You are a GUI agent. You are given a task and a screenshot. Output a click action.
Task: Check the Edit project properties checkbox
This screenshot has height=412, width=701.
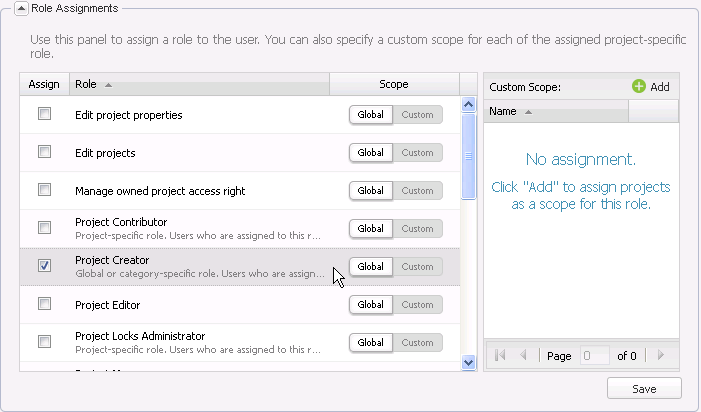44,114
